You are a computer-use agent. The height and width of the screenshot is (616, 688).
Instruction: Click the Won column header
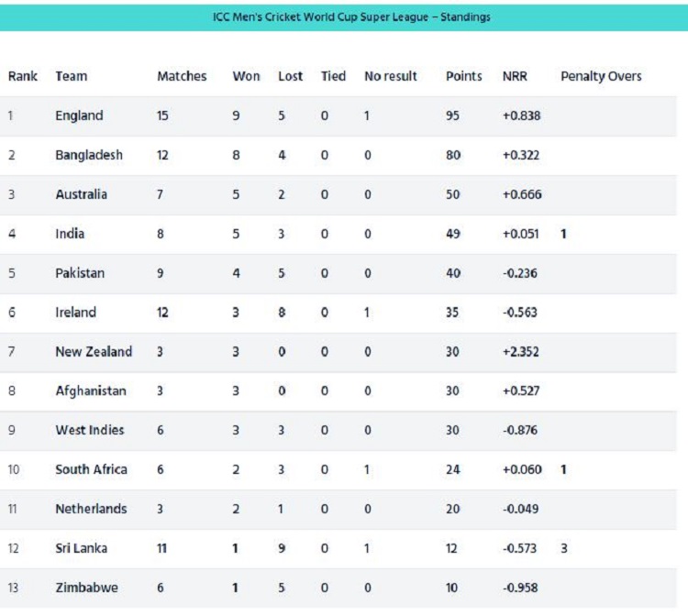246,76
